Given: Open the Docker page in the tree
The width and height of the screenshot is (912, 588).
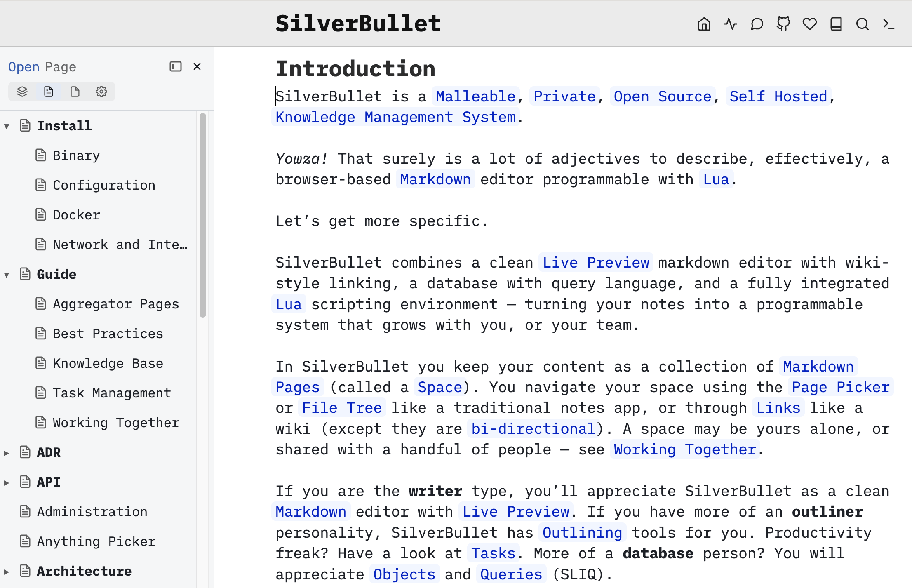Looking at the screenshot, I should click(x=76, y=215).
